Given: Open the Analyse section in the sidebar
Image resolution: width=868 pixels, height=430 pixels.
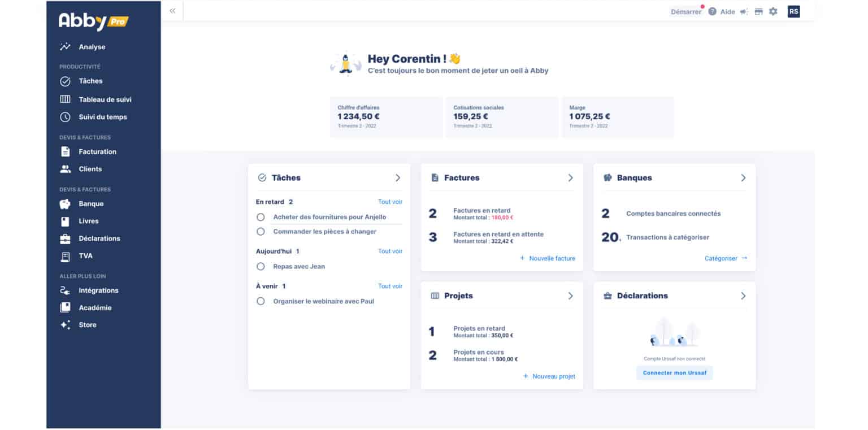Looking at the screenshot, I should click(x=92, y=46).
